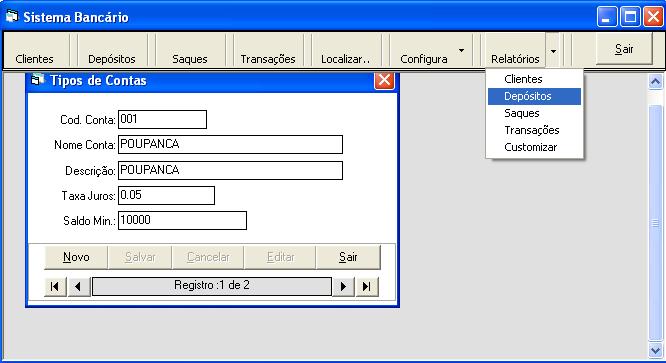
Task: Close the Tipos de Contas window
Action: click(x=384, y=80)
